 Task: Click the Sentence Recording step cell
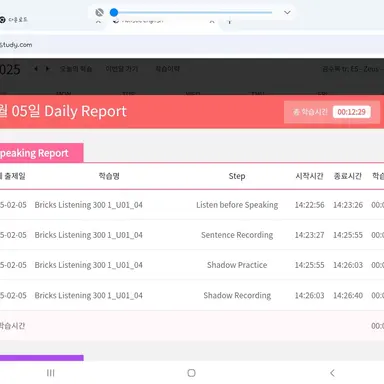pyautogui.click(x=237, y=235)
